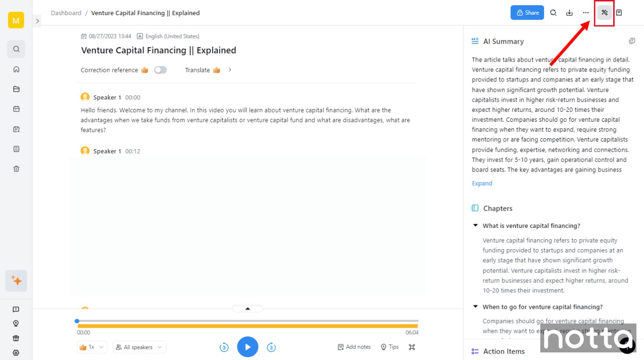Image resolution: width=644 pixels, height=360 pixels.
Task: Expand the AI Summary text
Action: 481,183
